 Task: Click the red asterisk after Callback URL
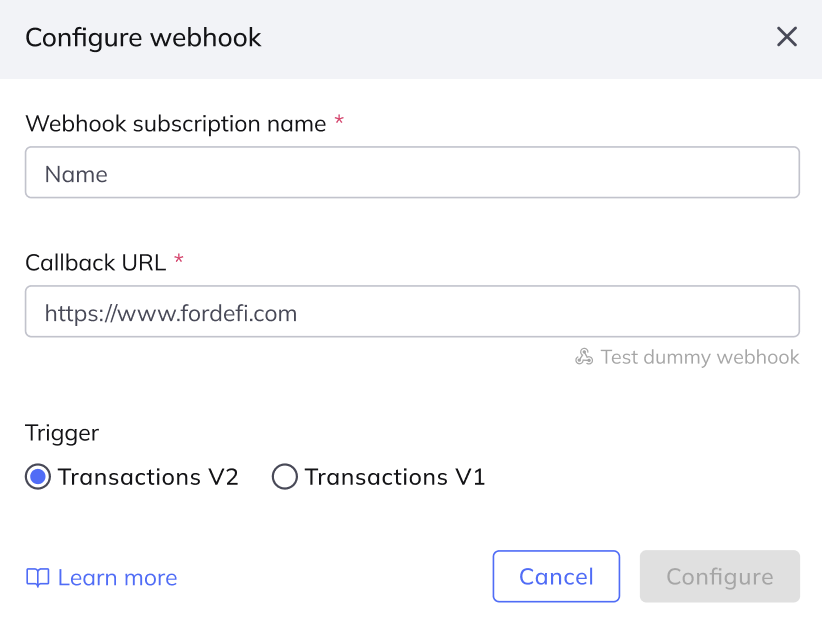179,258
